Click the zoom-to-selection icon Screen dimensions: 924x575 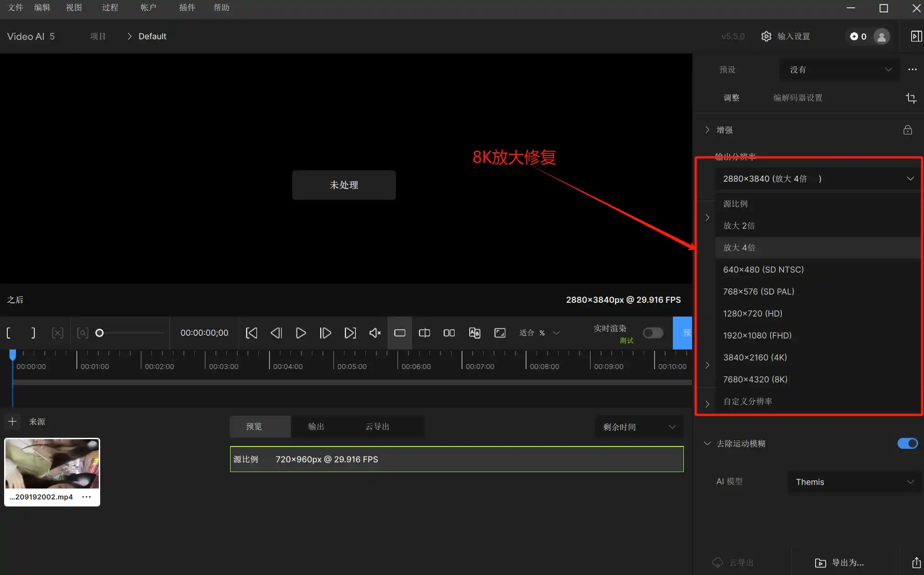pyautogui.click(x=82, y=333)
